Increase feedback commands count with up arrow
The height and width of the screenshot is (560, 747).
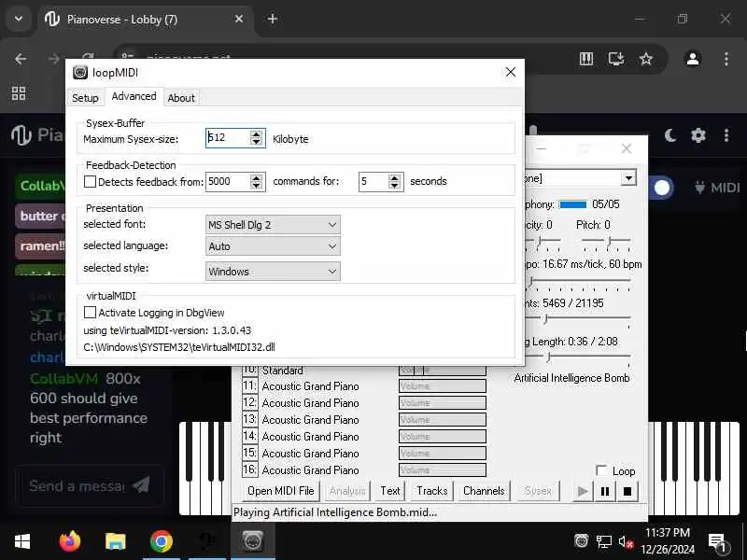click(x=256, y=177)
